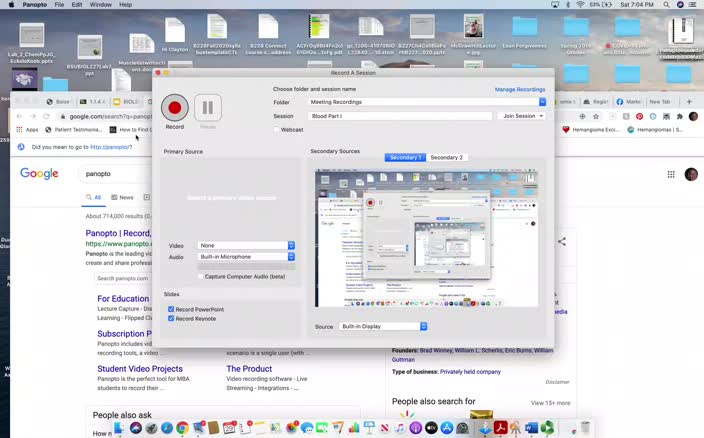Open Hi Clayton desktop document
704x438 pixels.
175,35
